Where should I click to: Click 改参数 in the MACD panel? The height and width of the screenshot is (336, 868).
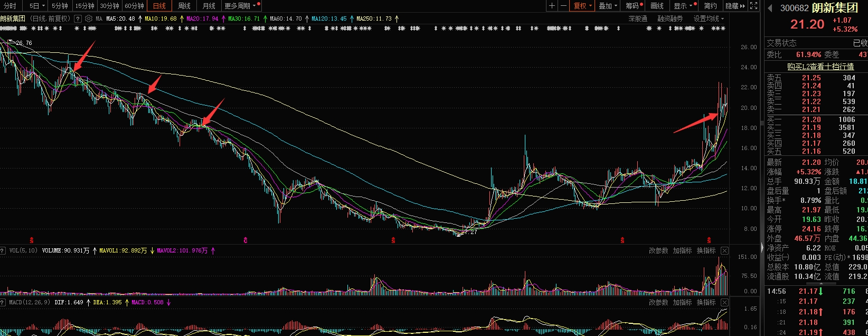pyautogui.click(x=658, y=302)
